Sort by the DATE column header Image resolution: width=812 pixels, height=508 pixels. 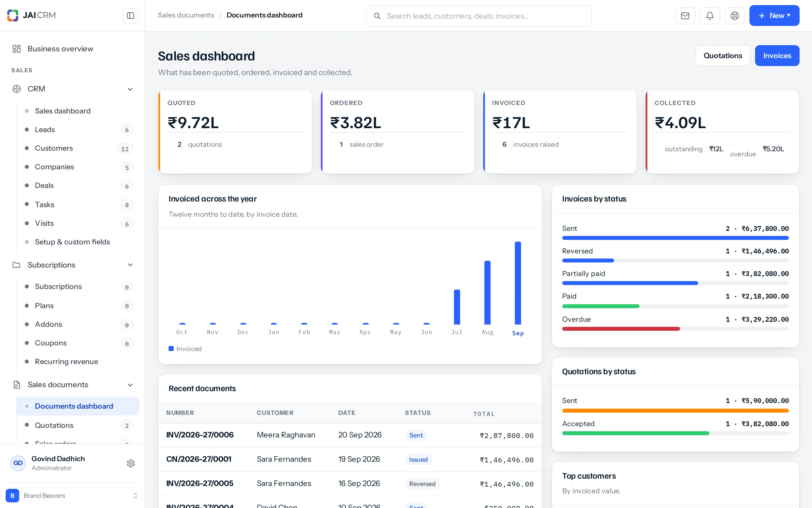[x=347, y=413]
